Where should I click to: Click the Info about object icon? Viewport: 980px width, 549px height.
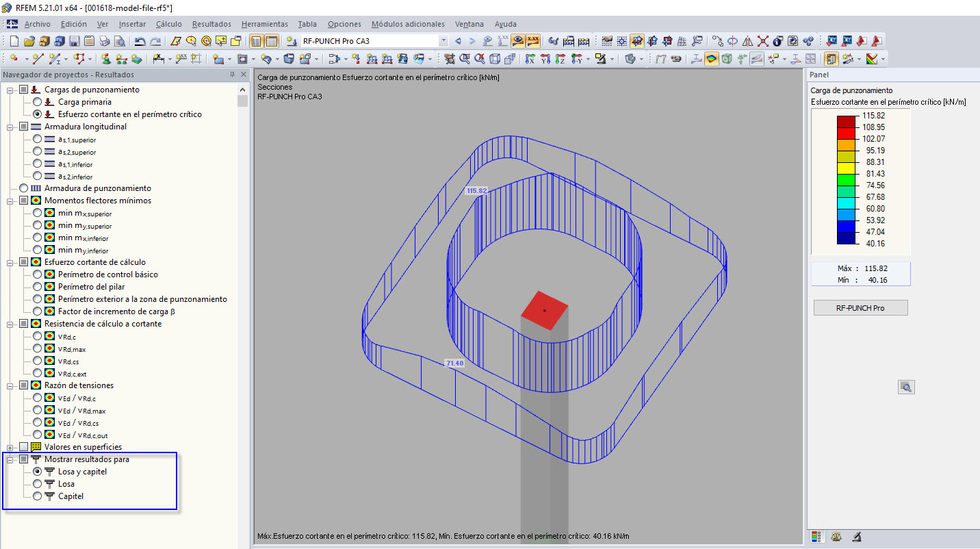pyautogui.click(x=778, y=41)
